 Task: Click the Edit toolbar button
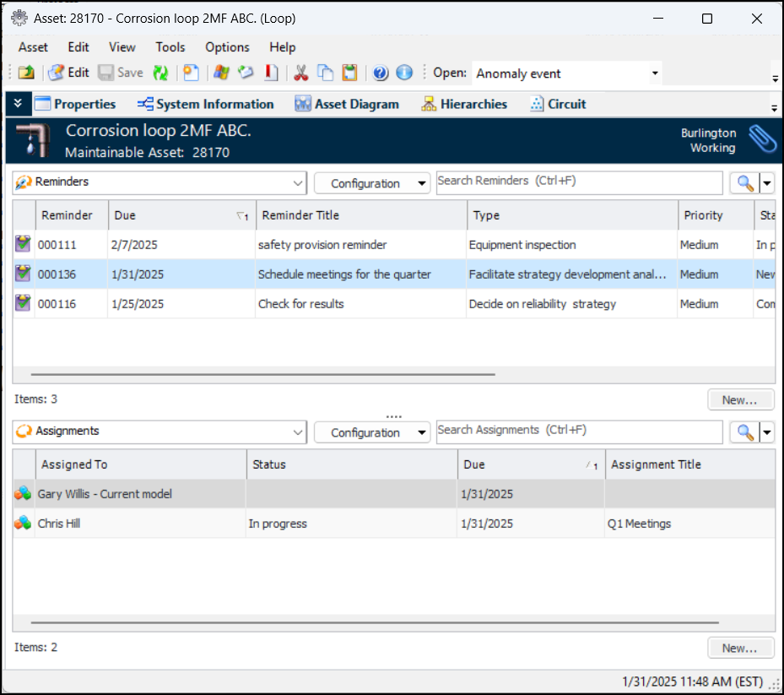[x=69, y=73]
